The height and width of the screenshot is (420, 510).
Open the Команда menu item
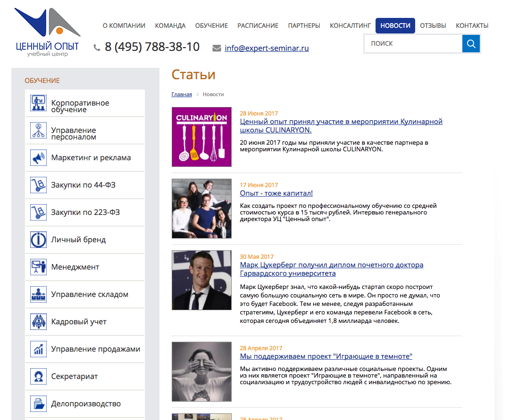pos(170,25)
